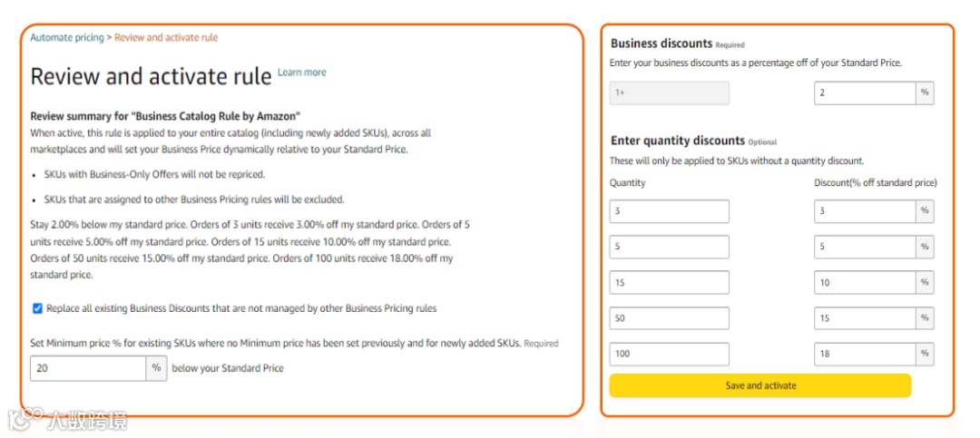Screen dimensions: 980x438
Task: Click the Review and activate rule breadcrumb
Action: (166, 38)
